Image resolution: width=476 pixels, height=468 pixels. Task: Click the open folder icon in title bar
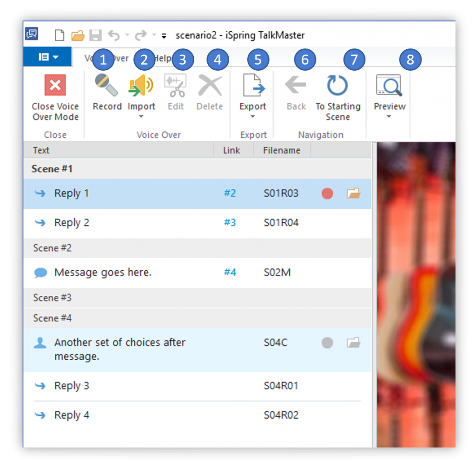77,35
